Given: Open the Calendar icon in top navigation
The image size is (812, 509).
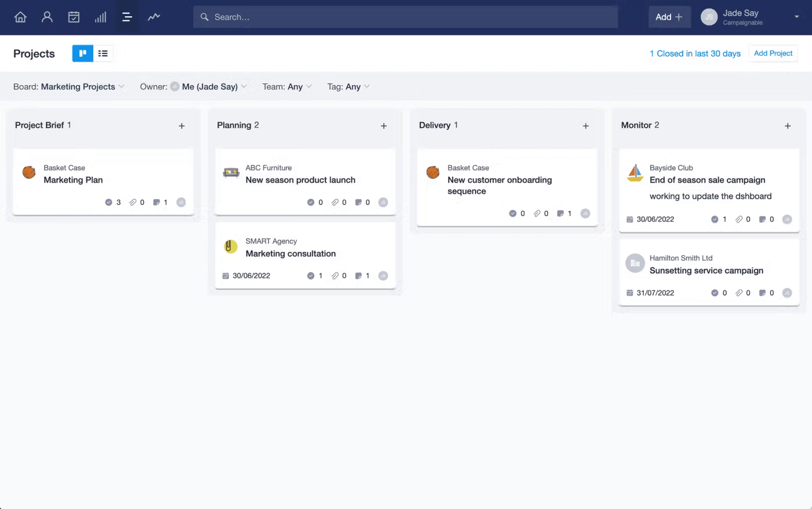Looking at the screenshot, I should tap(74, 17).
